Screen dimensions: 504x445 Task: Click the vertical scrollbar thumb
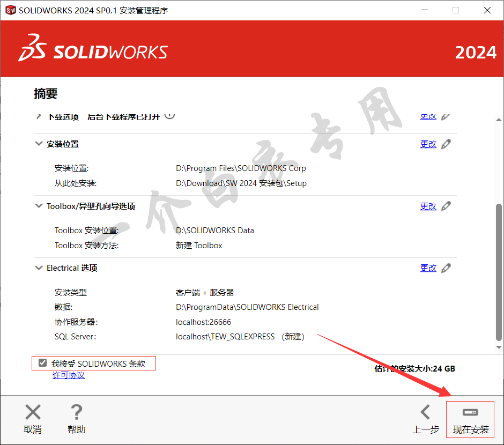(x=499, y=272)
